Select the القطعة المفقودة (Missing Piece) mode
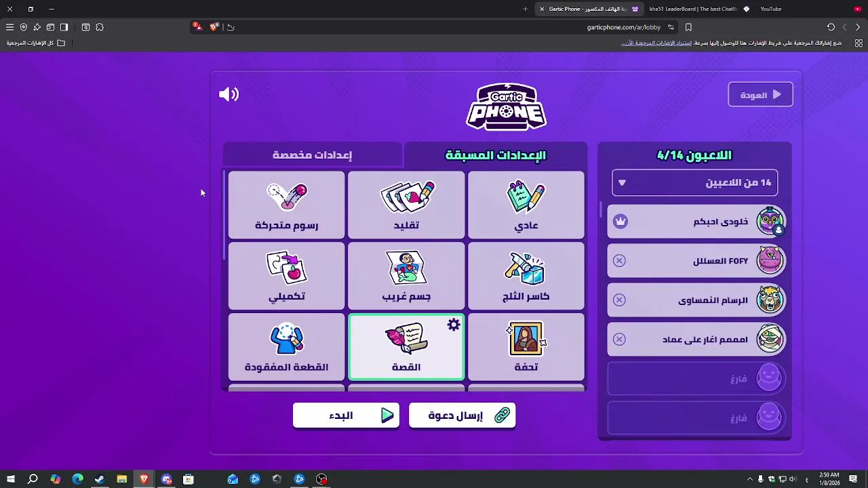This screenshot has width=868, height=488. 286,347
